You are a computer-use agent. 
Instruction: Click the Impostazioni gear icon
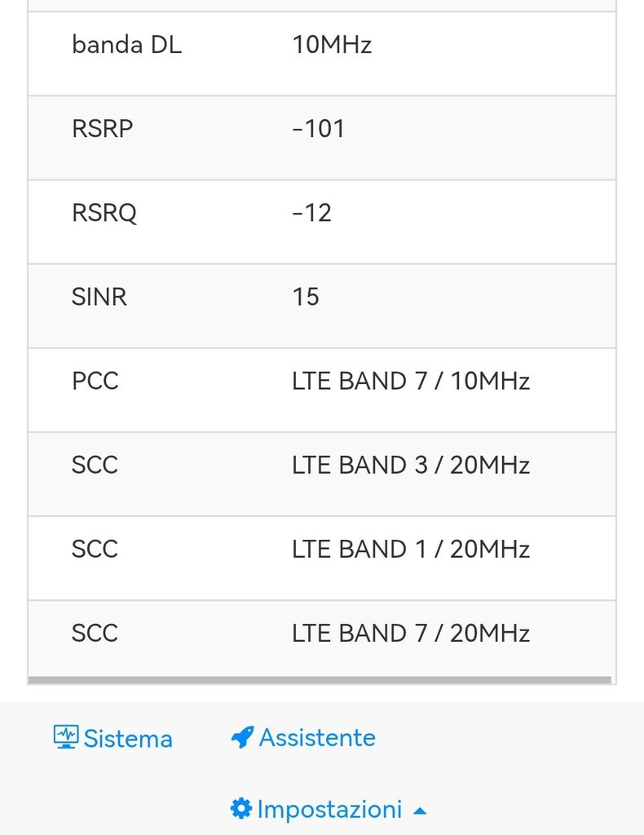241,809
